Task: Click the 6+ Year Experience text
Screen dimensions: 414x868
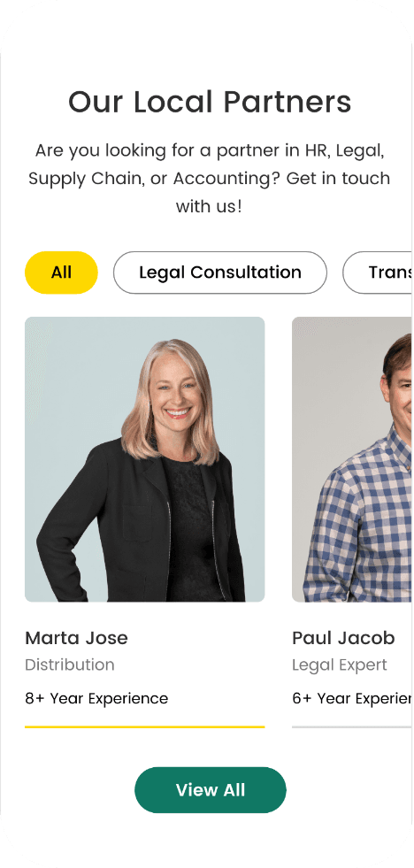Action: point(352,699)
